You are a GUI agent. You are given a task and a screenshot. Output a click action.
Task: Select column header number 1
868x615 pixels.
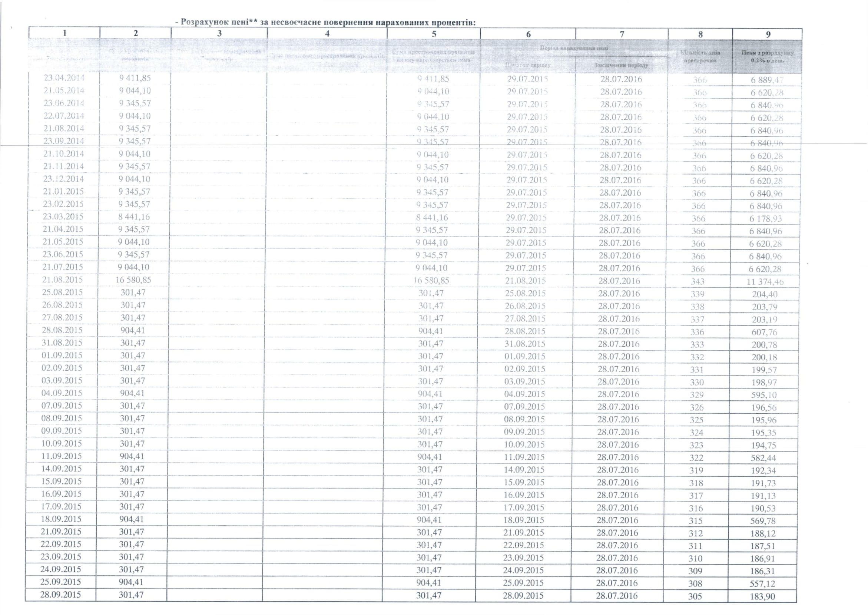coord(64,33)
